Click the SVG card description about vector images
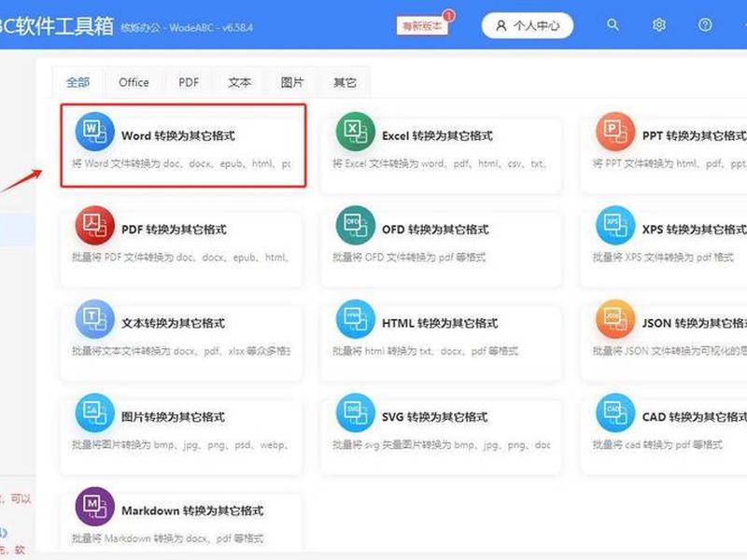The width and height of the screenshot is (747, 560). click(x=441, y=445)
